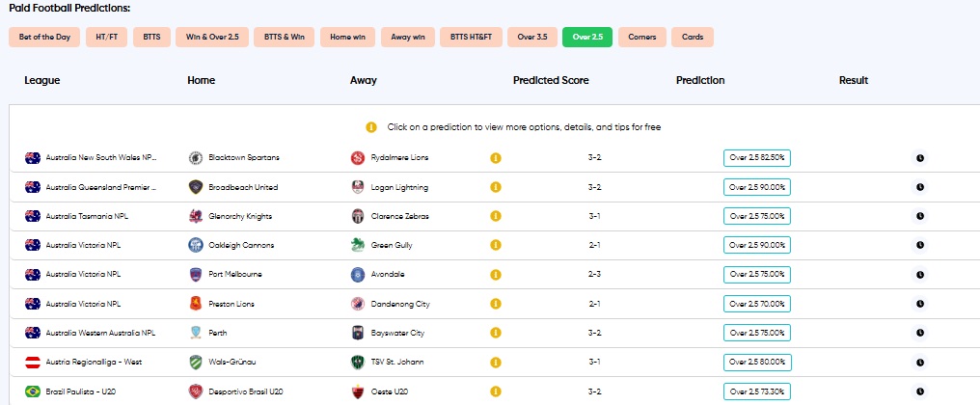Click clock result icon for Oakleigh Cannons match
The height and width of the screenshot is (405, 980).
(920, 245)
